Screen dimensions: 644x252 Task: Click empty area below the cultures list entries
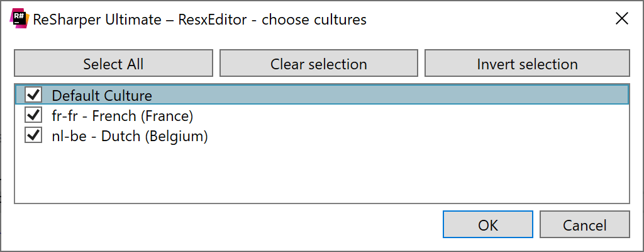[x=321, y=174]
